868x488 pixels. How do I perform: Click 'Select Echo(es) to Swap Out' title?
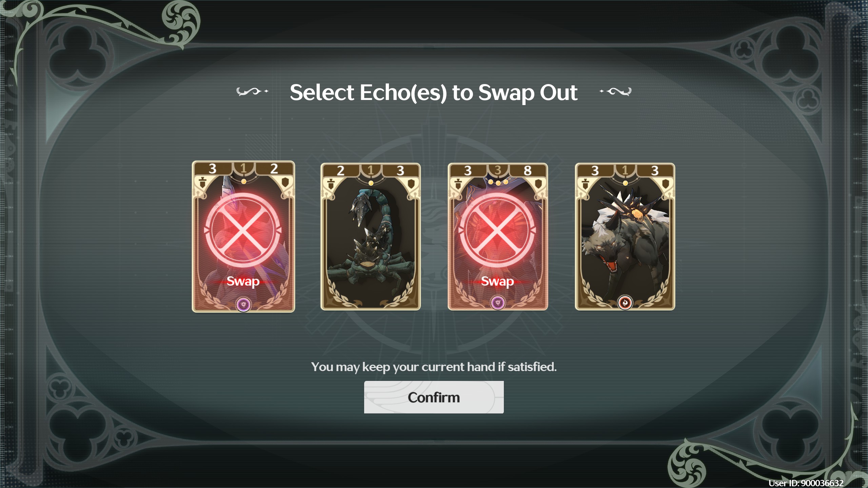click(x=434, y=93)
